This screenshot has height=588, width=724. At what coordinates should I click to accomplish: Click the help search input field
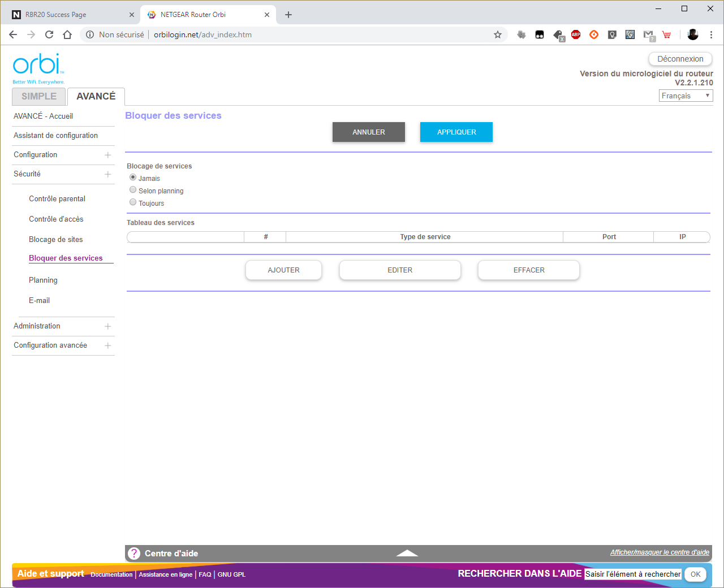point(633,574)
